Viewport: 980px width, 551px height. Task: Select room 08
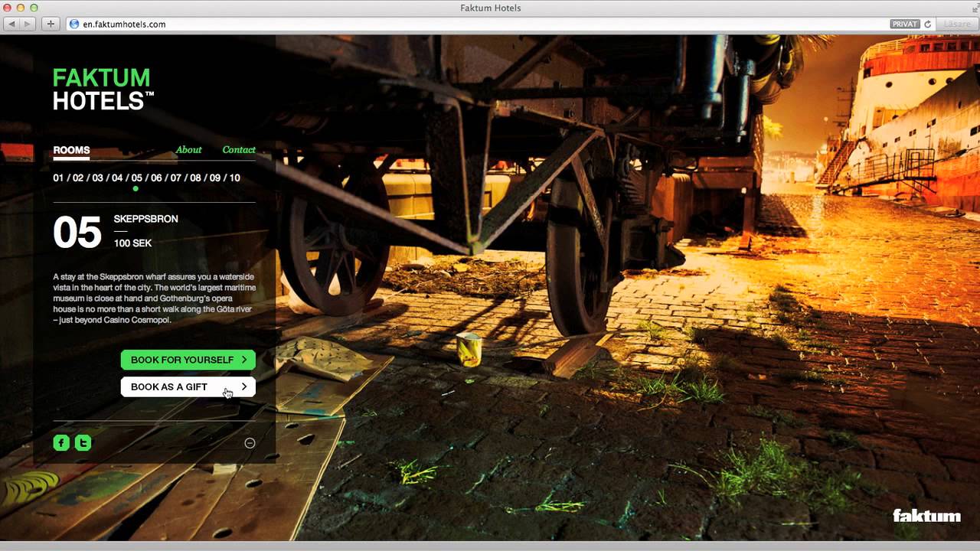click(196, 178)
